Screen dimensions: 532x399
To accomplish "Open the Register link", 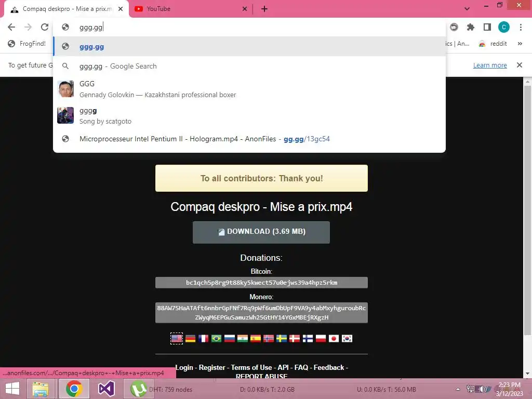I will tap(212, 367).
